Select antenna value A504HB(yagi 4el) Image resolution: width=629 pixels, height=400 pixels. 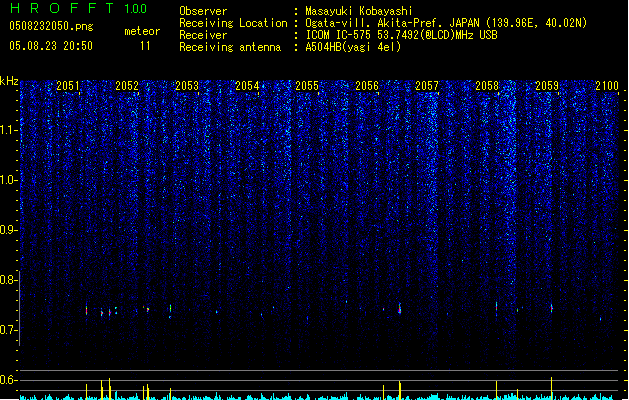353,47
